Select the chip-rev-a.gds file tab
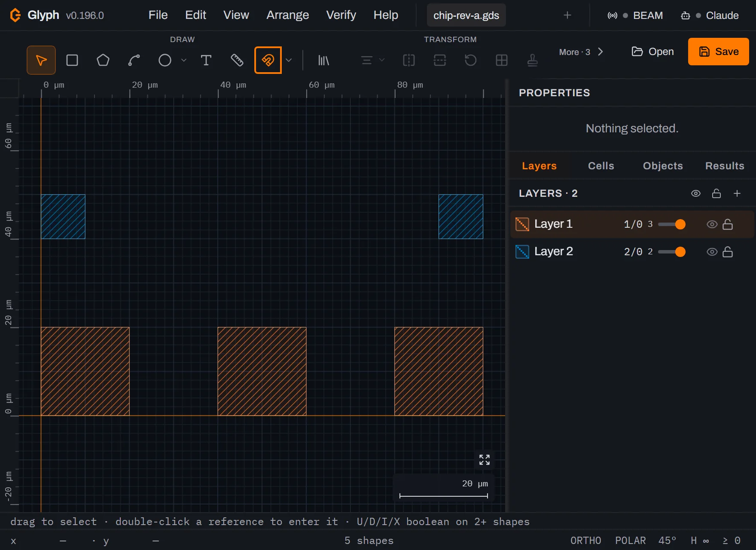 coord(466,15)
